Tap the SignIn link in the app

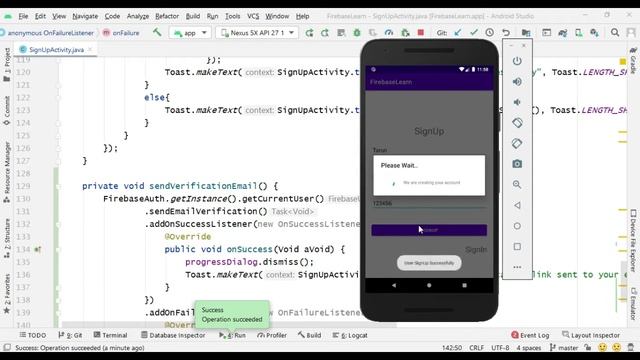point(476,249)
